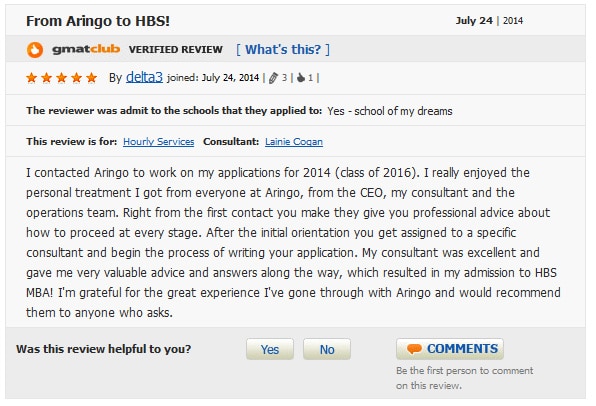
Task: Click the kudos thumb icon beside 1
Action: [x=301, y=78]
